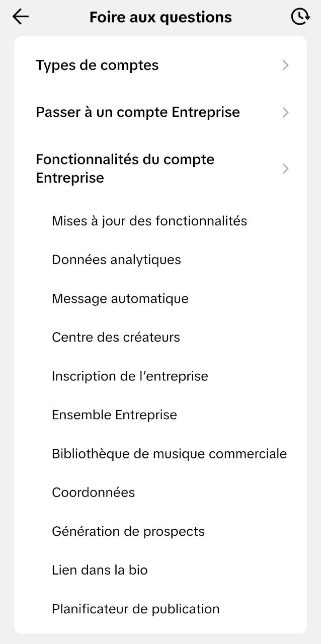Select Planificateur de publication
Image resolution: width=321 pixels, height=644 pixels.
click(135, 608)
